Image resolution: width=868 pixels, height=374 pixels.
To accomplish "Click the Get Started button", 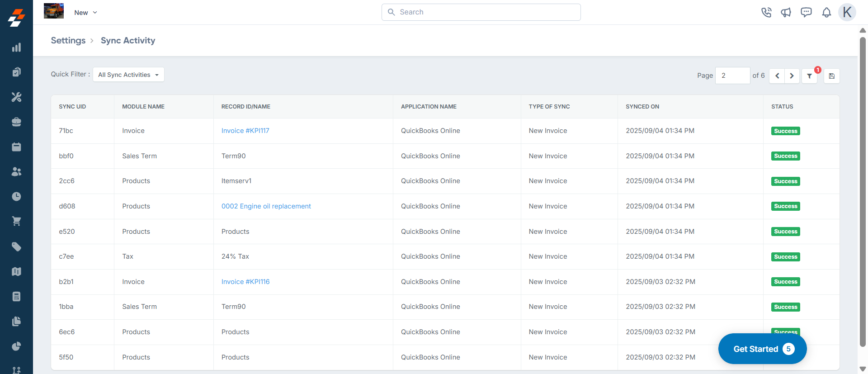I will point(762,349).
